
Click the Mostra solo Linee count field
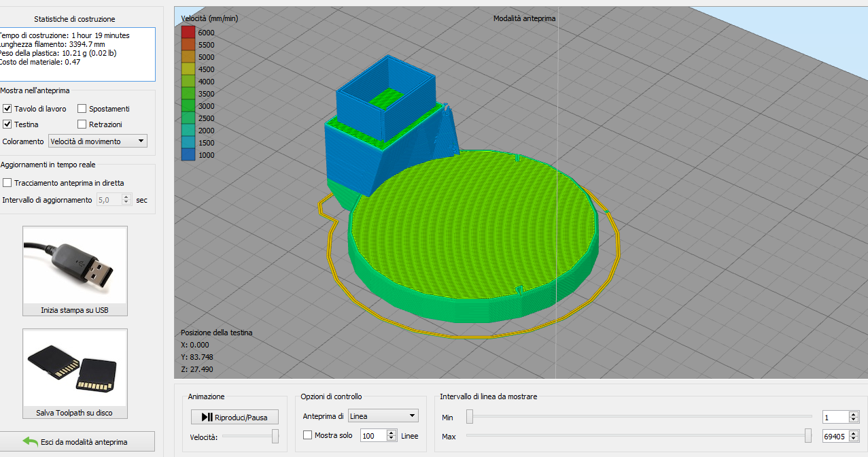pyautogui.click(x=372, y=436)
